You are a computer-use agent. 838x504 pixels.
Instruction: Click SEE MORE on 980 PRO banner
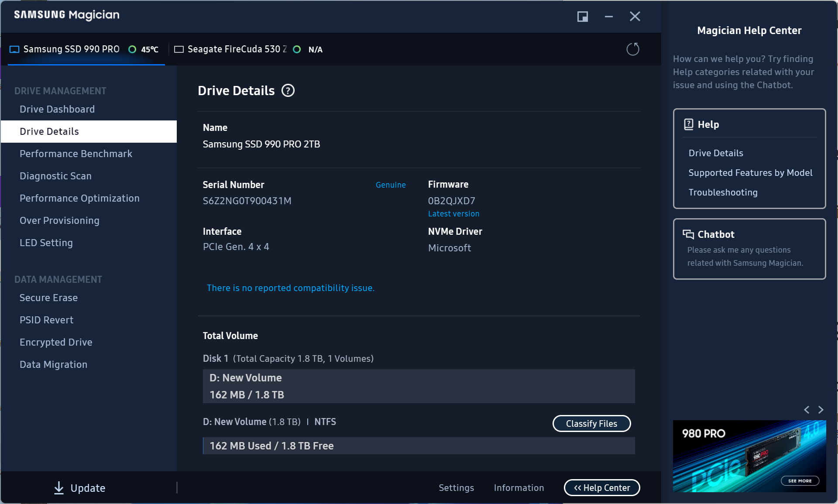click(x=800, y=481)
